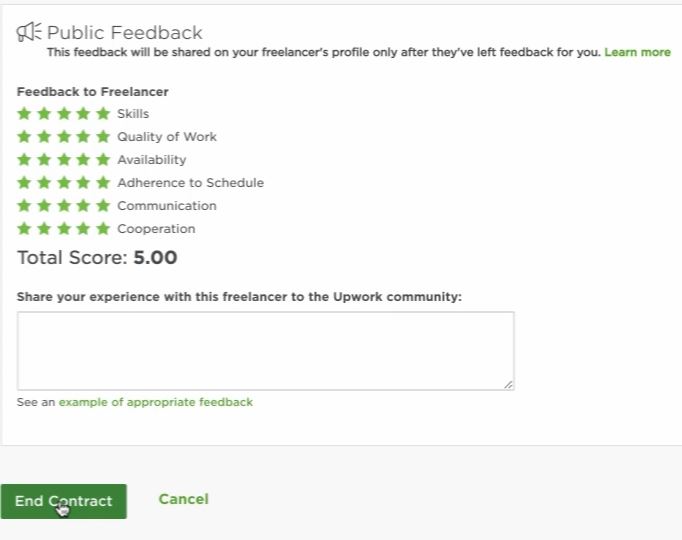Set Cooperation to four stars
The width and height of the screenshot is (682, 540).
pyautogui.click(x=83, y=229)
